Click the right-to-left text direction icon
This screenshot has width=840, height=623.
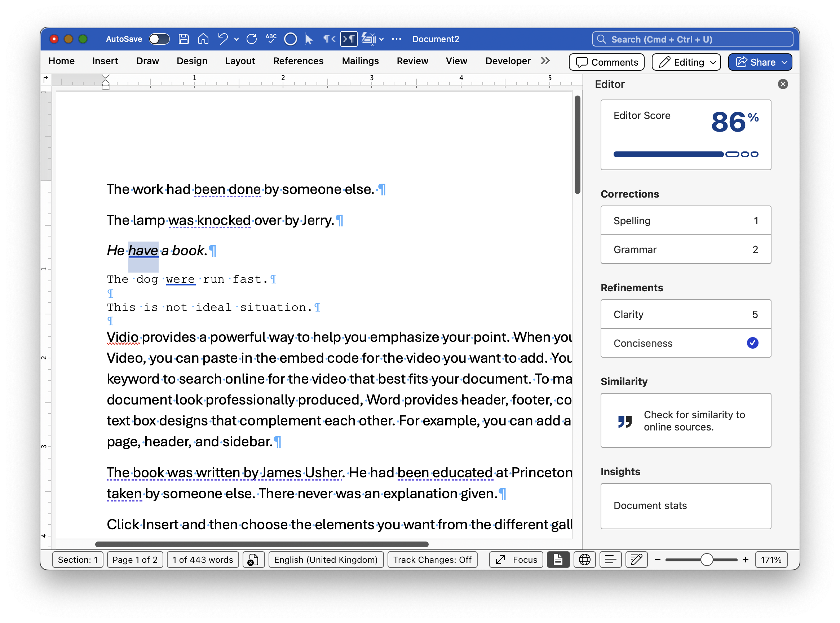click(x=329, y=39)
